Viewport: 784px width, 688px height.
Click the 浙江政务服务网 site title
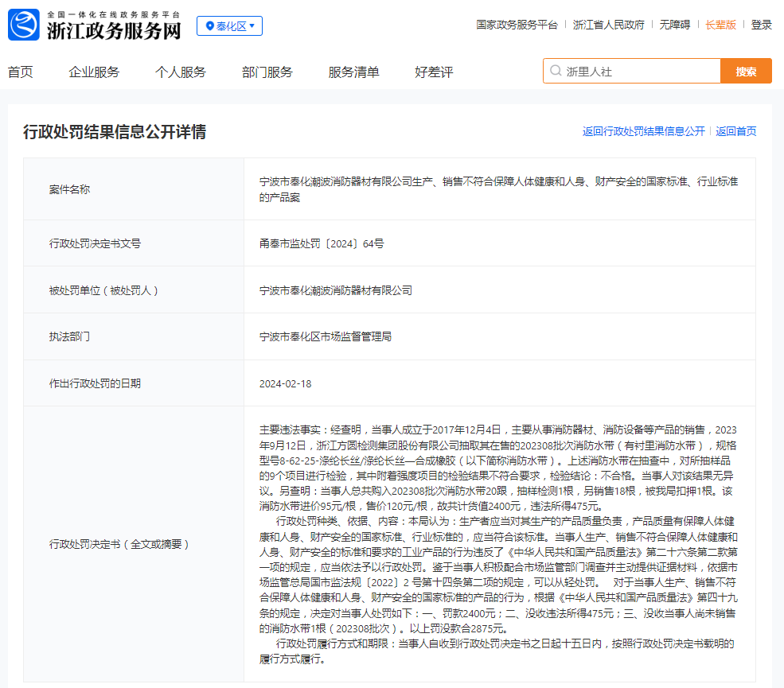pyautogui.click(x=114, y=30)
